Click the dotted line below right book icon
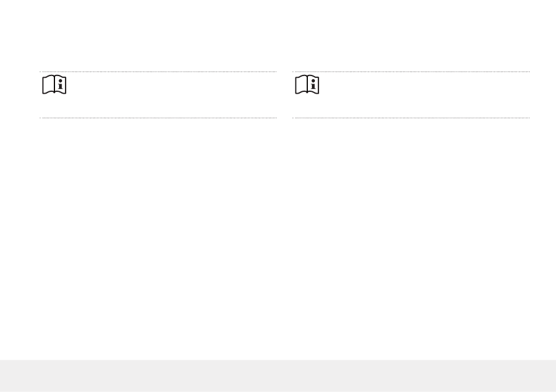 click(x=411, y=118)
